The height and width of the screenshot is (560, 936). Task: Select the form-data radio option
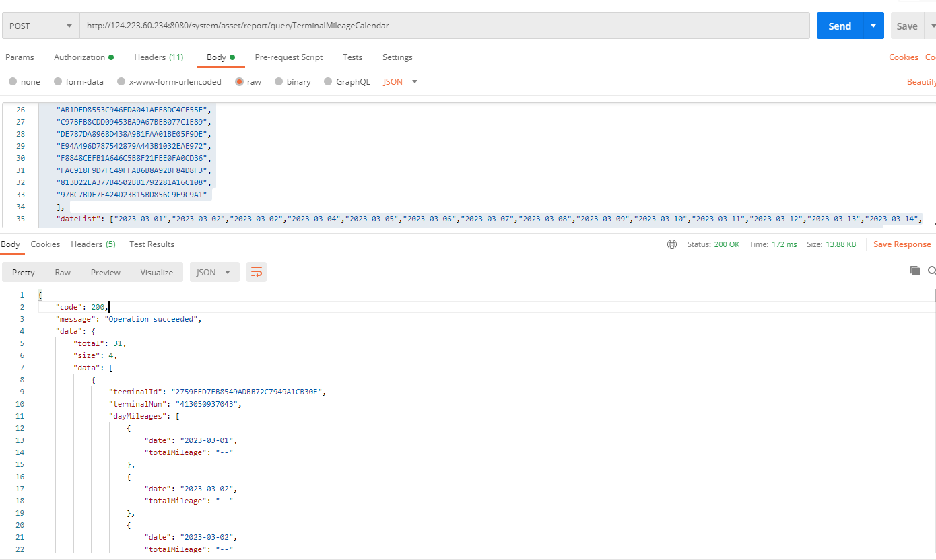coord(58,82)
